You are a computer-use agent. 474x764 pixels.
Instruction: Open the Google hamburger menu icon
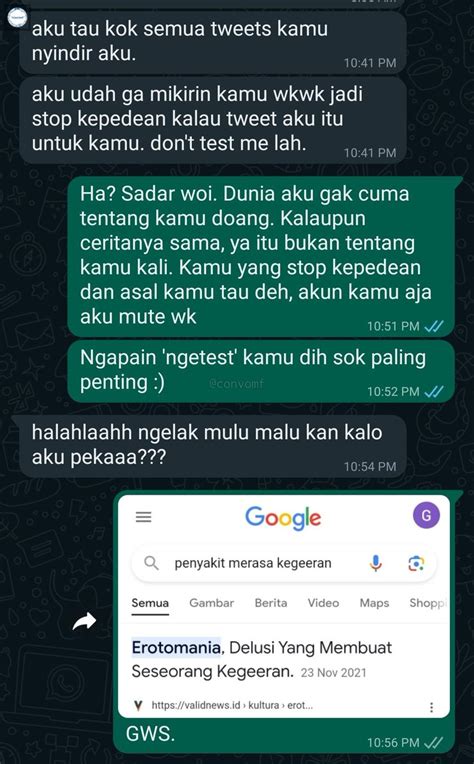point(143,517)
